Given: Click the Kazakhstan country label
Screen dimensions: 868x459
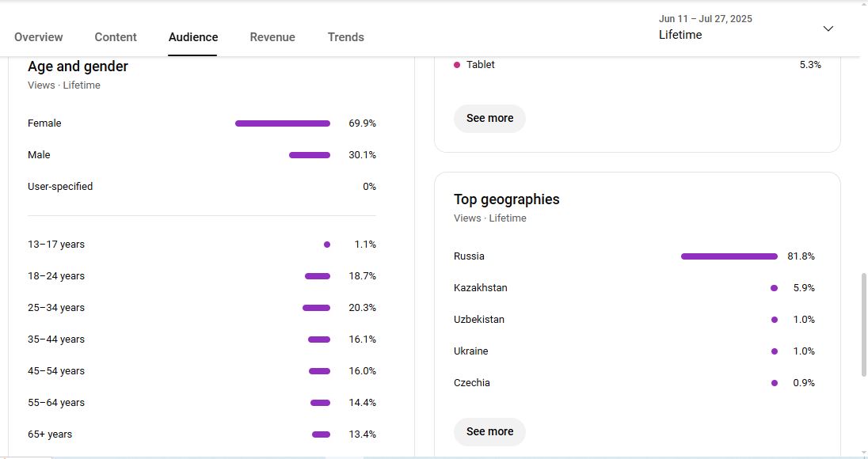Looking at the screenshot, I should click(481, 287).
